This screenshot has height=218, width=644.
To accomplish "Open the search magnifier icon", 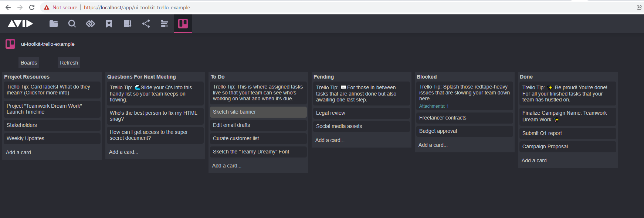I will 72,24.
